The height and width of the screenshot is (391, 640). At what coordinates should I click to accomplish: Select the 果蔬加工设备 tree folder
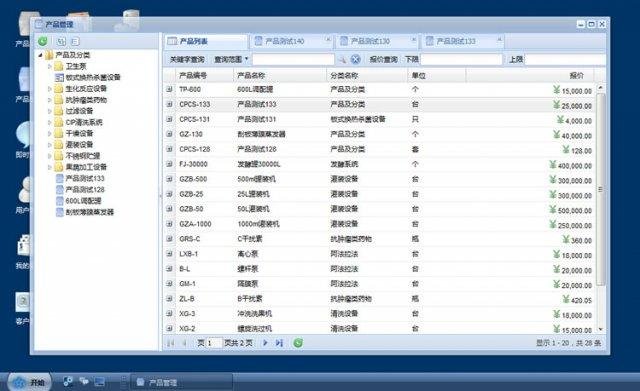click(x=86, y=167)
